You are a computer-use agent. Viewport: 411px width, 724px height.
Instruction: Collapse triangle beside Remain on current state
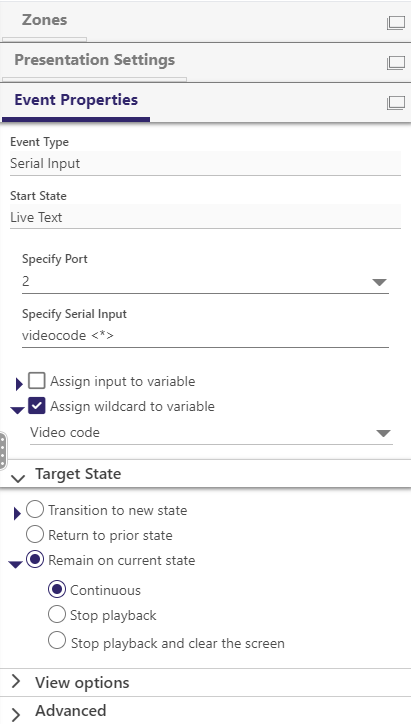pos(15,564)
